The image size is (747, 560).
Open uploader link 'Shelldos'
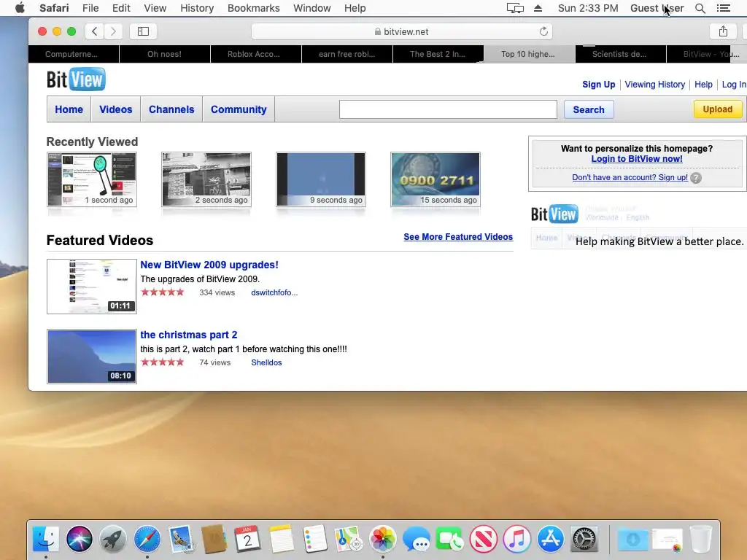[x=266, y=362]
